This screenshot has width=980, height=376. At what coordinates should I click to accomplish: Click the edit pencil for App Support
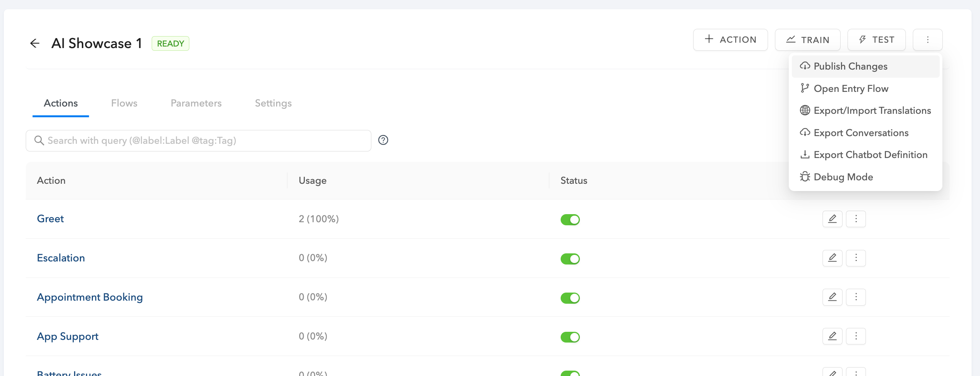pos(832,336)
